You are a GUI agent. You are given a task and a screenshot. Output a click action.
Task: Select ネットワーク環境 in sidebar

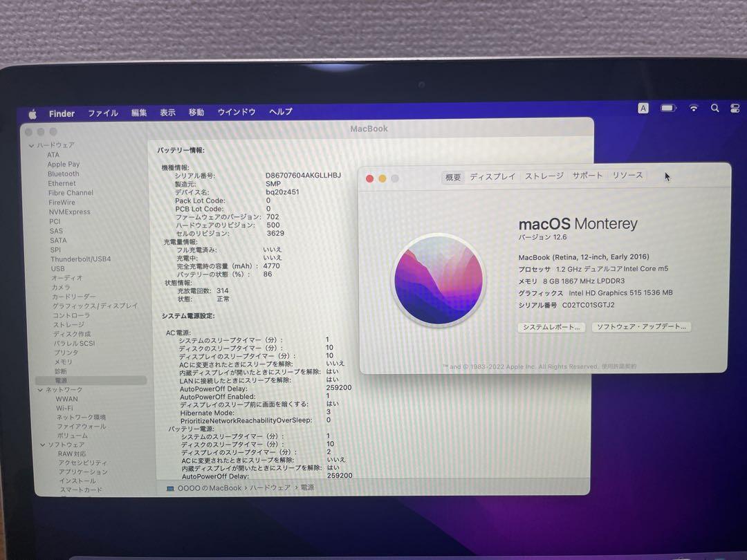click(x=81, y=417)
